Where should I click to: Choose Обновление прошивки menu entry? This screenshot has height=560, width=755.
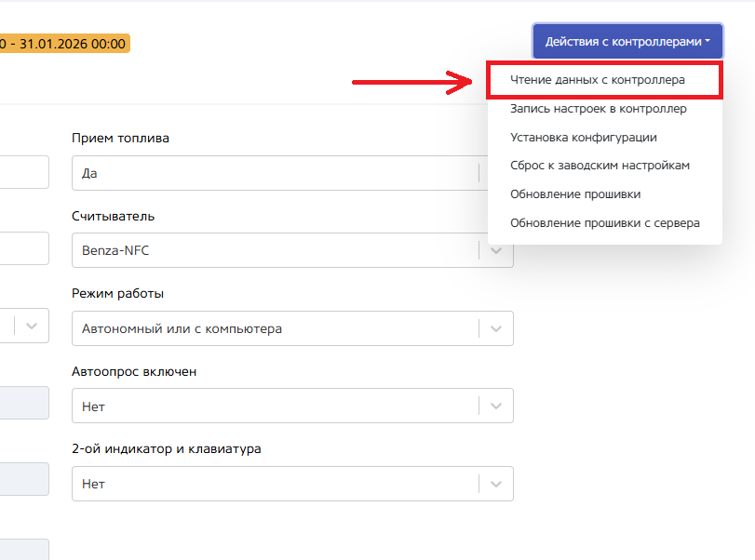575,194
